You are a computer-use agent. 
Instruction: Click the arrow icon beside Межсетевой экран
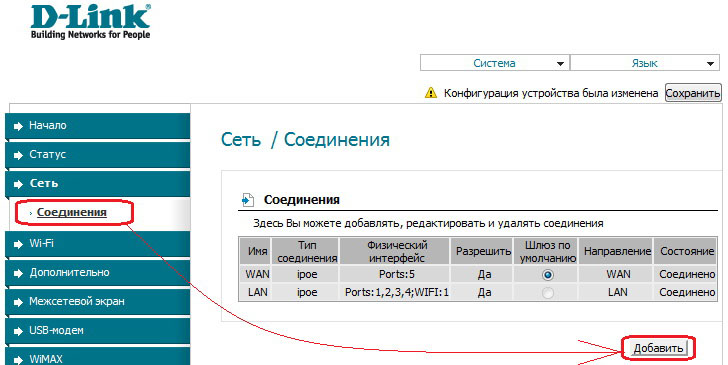pos(18,302)
